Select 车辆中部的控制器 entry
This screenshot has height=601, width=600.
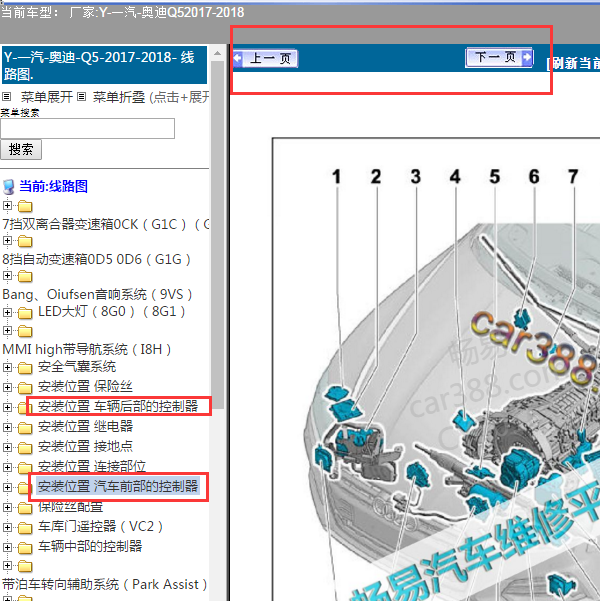(x=90, y=547)
